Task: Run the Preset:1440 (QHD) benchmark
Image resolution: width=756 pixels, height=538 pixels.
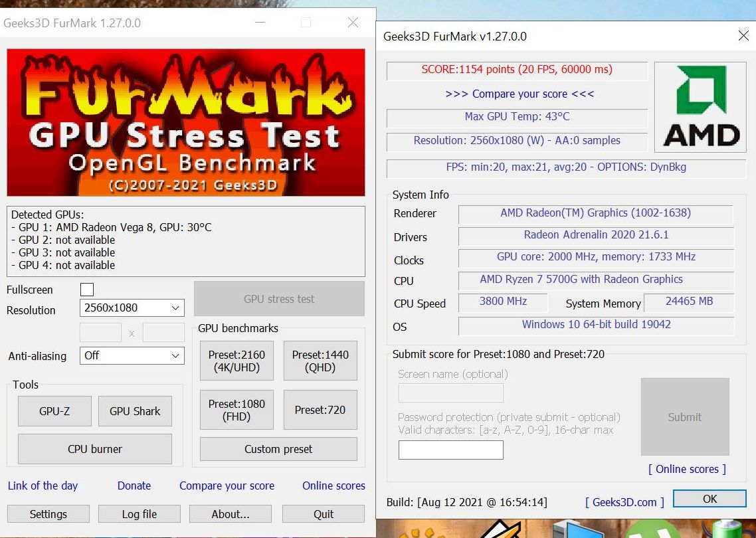Action: [321, 361]
